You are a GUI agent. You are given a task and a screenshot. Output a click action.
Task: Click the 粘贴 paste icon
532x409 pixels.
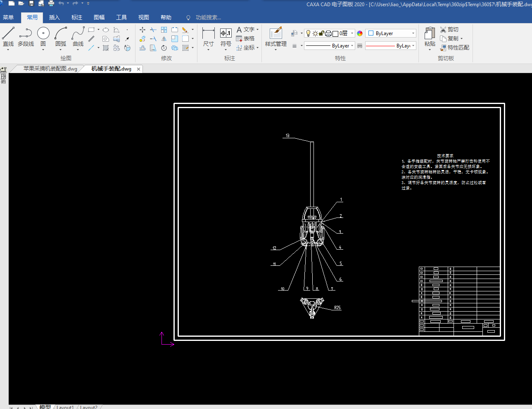tap(430, 33)
